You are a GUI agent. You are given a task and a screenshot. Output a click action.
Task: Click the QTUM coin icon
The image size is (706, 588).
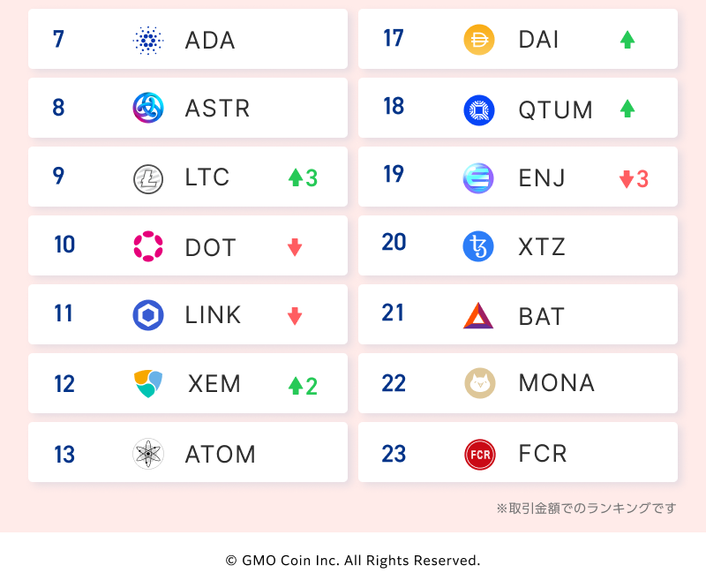tap(479, 109)
